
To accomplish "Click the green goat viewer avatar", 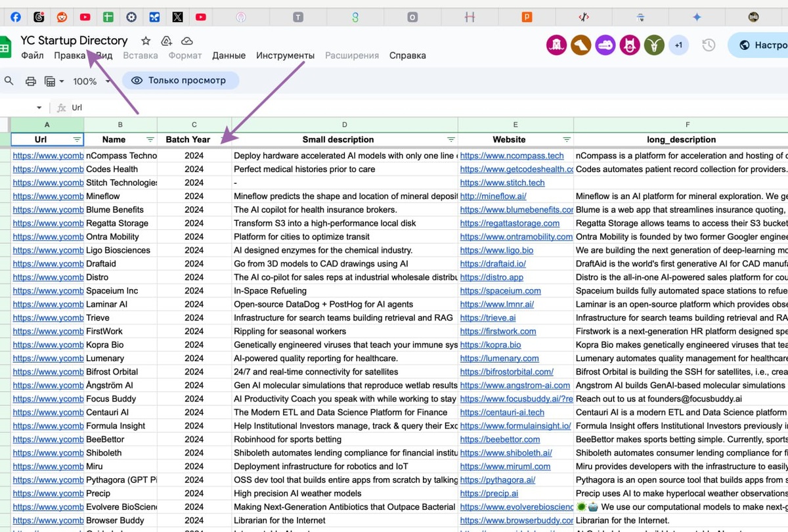I will [654, 45].
